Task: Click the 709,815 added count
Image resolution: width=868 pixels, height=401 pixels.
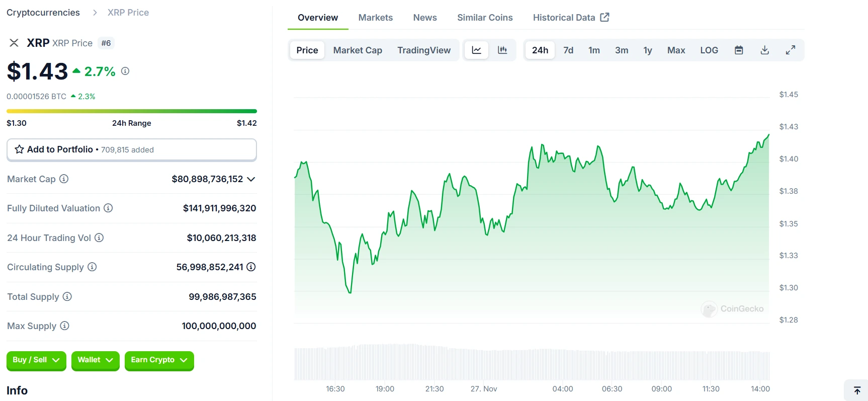Action: (x=127, y=150)
